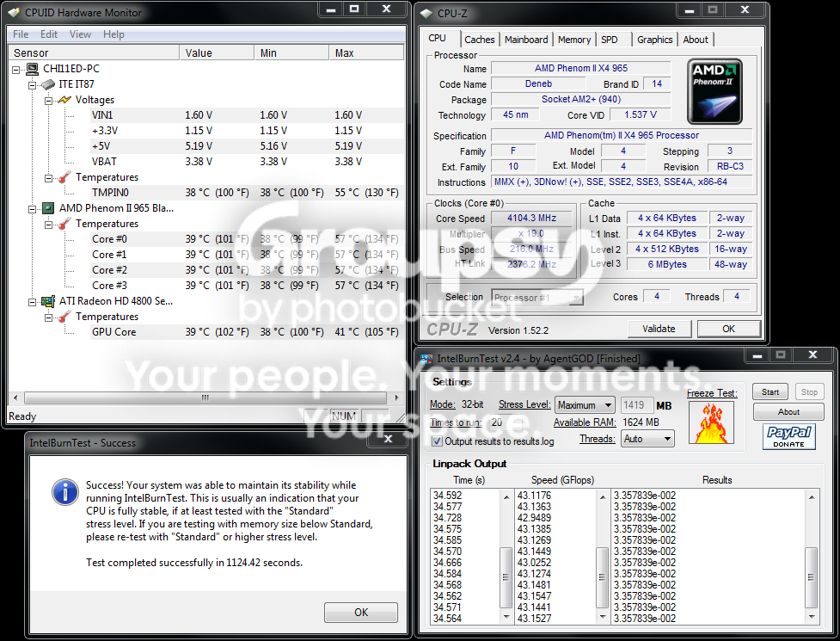Viewport: 840px width, 641px height.
Task: Click the Max column header
Action: tap(366, 52)
